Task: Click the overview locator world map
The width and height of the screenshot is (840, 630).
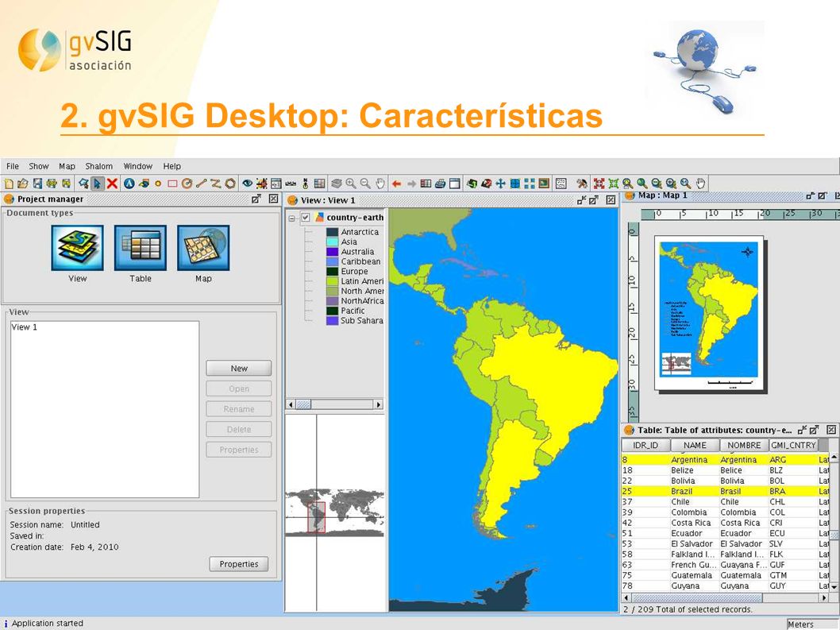Action: coord(335,512)
